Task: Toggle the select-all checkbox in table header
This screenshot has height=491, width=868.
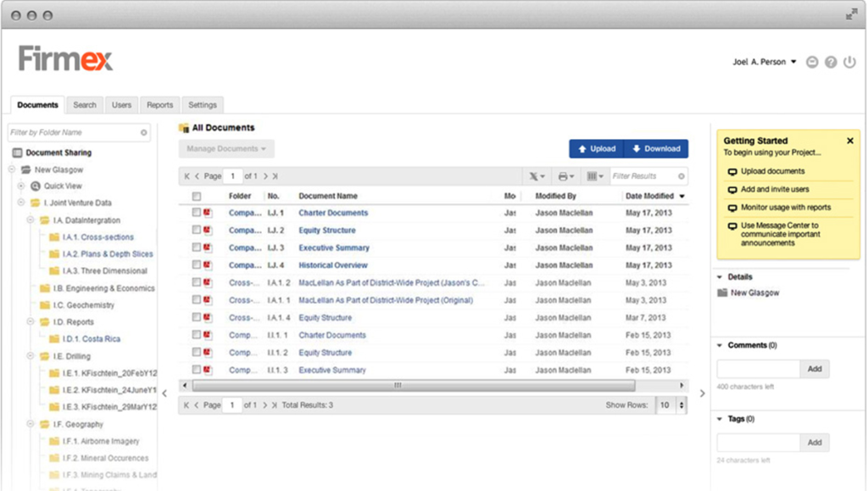Action: tap(197, 196)
